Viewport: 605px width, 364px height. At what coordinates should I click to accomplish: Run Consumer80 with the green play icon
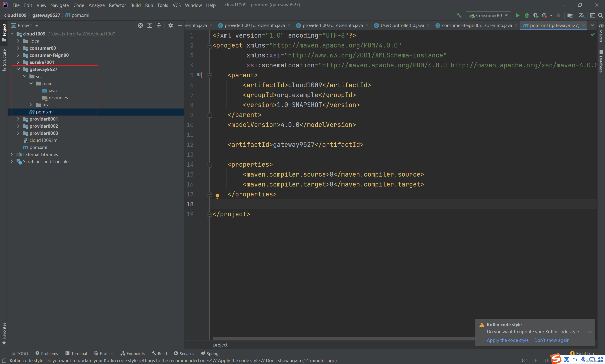tap(518, 15)
